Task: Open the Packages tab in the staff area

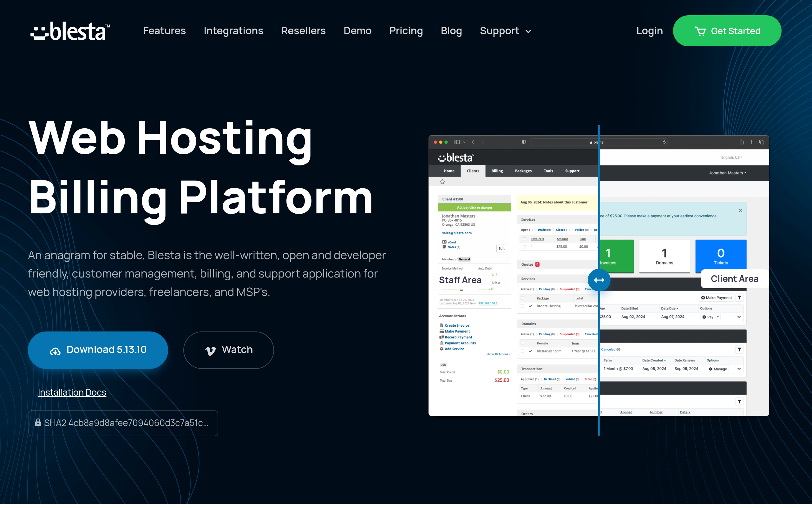Action: (x=523, y=171)
